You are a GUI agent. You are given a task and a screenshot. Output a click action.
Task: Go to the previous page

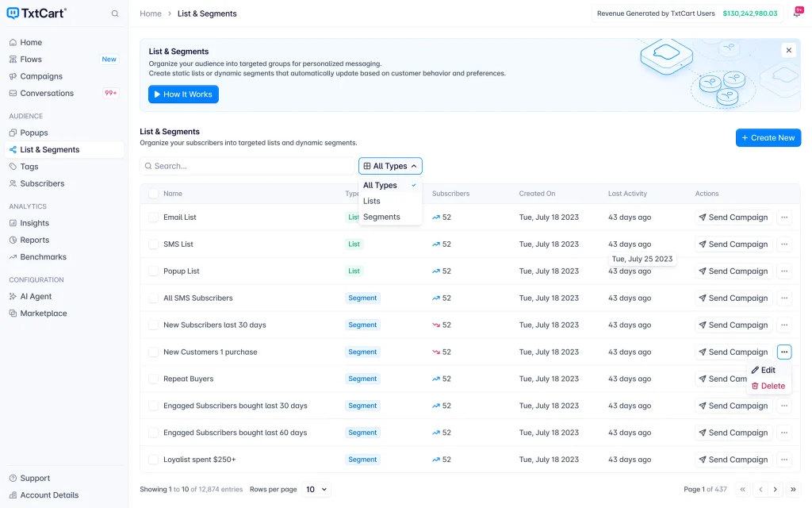tap(760, 489)
